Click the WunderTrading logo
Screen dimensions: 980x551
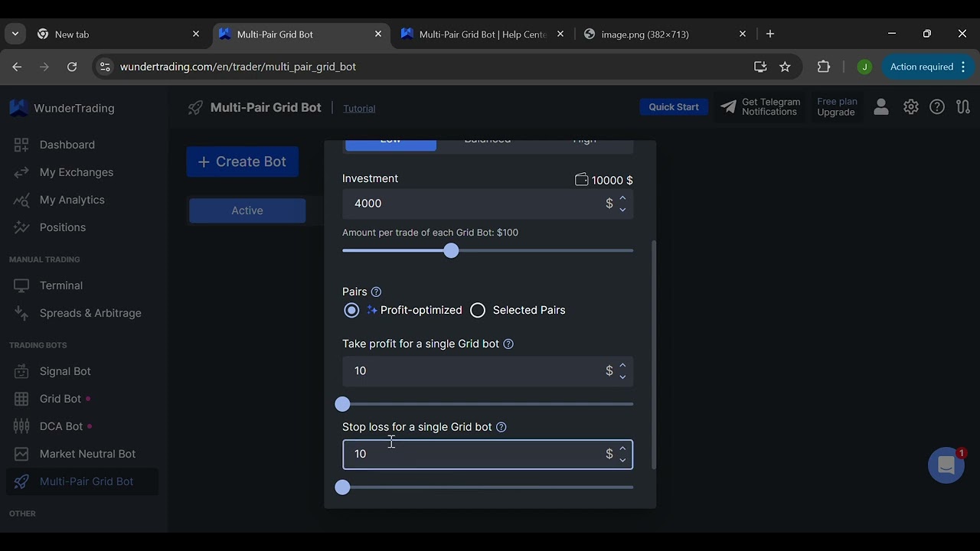click(x=61, y=108)
